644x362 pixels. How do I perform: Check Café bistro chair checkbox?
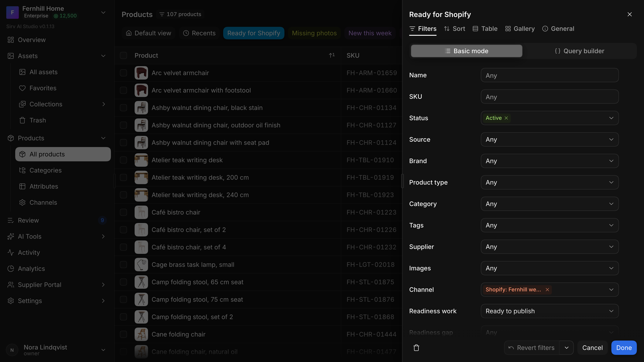pyautogui.click(x=123, y=212)
